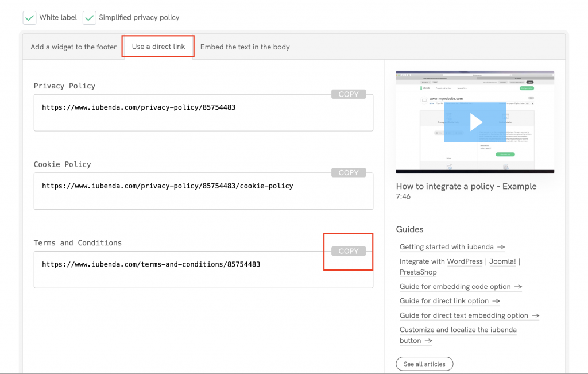Copy the Cookie Policy link

point(349,172)
